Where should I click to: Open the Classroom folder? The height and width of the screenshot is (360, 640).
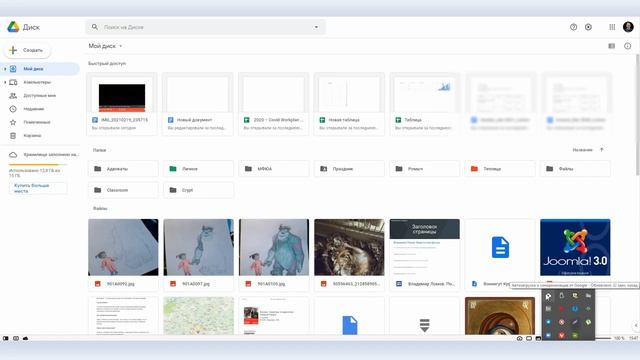click(x=123, y=190)
